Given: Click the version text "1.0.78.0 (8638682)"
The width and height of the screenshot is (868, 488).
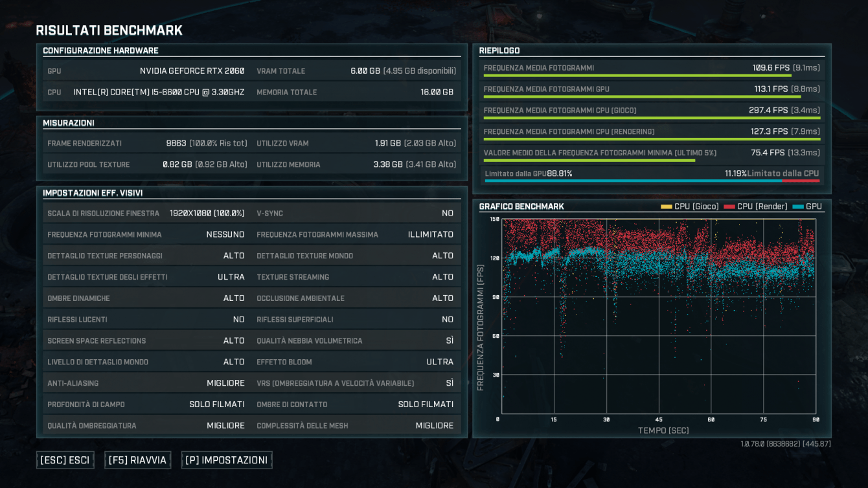Looking at the screenshot, I should click(772, 444).
